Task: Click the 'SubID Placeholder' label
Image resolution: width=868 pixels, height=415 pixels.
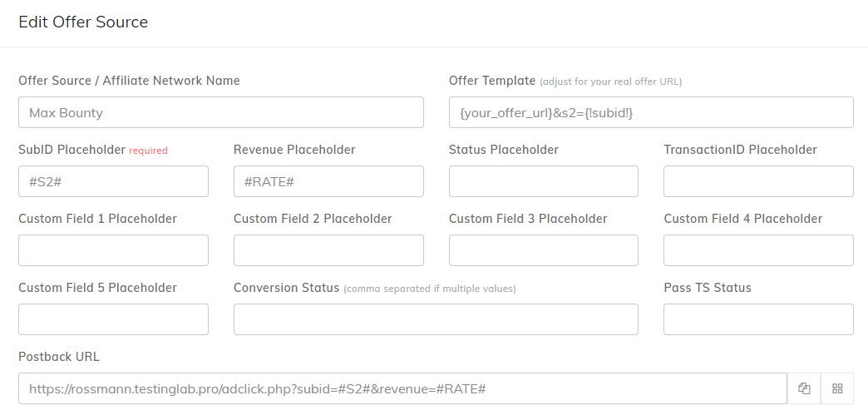Action: 72,150
